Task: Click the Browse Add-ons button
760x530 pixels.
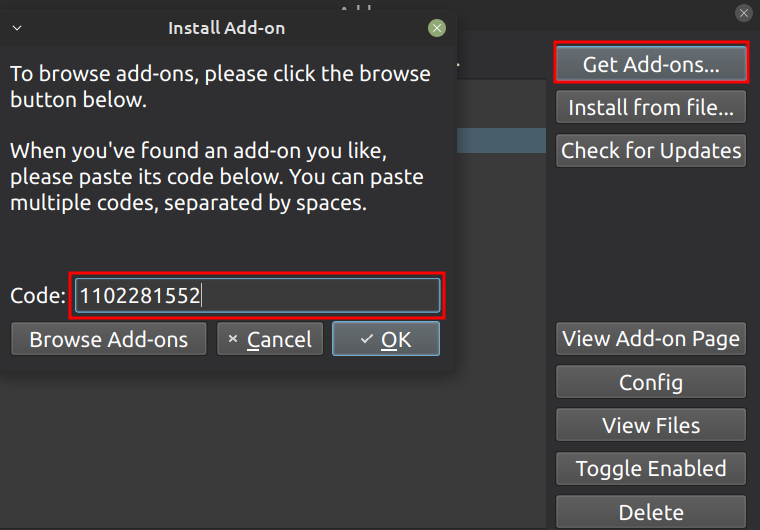Action: (108, 339)
